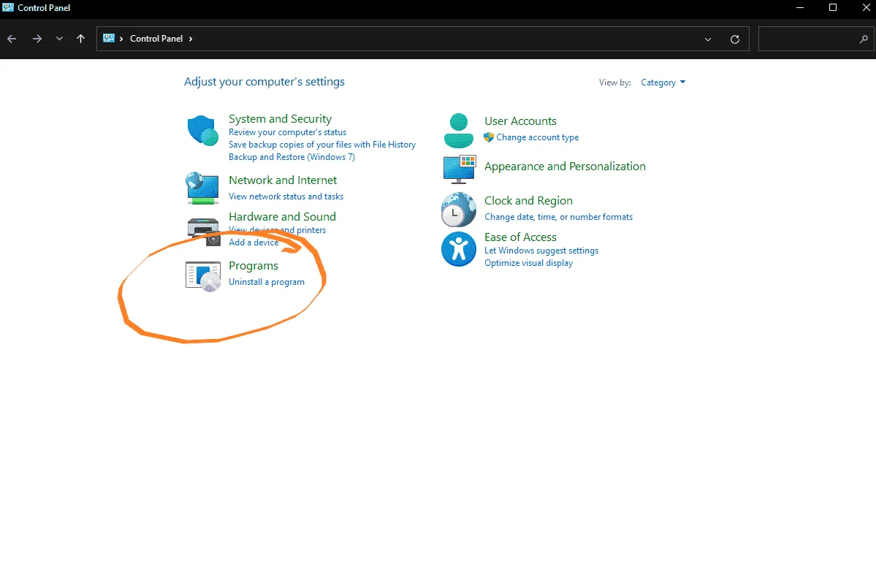Select the Control Panel breadcrumb
This screenshot has width=876, height=588.
(x=156, y=39)
